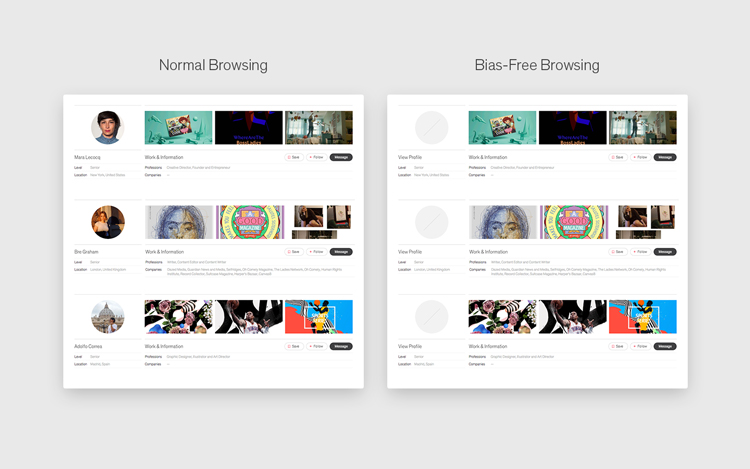Click View Profile in the Bias-Free Madrid row
The width and height of the screenshot is (750, 469).
click(410, 347)
